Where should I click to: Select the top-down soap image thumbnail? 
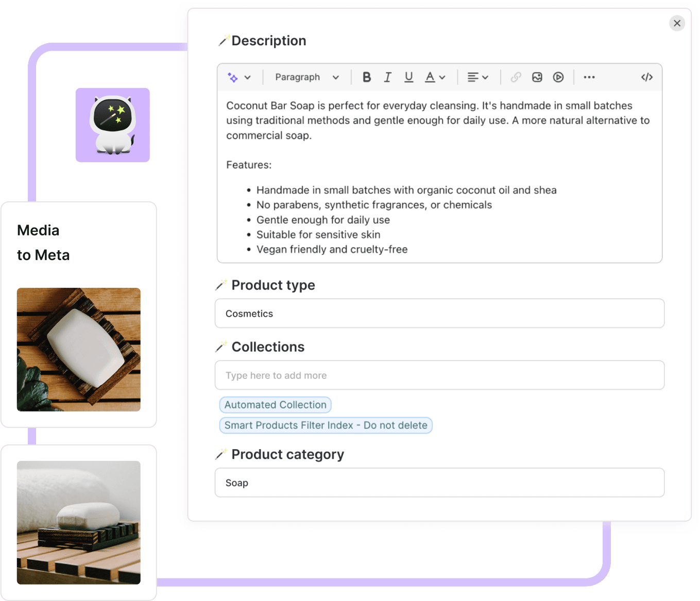(x=79, y=350)
